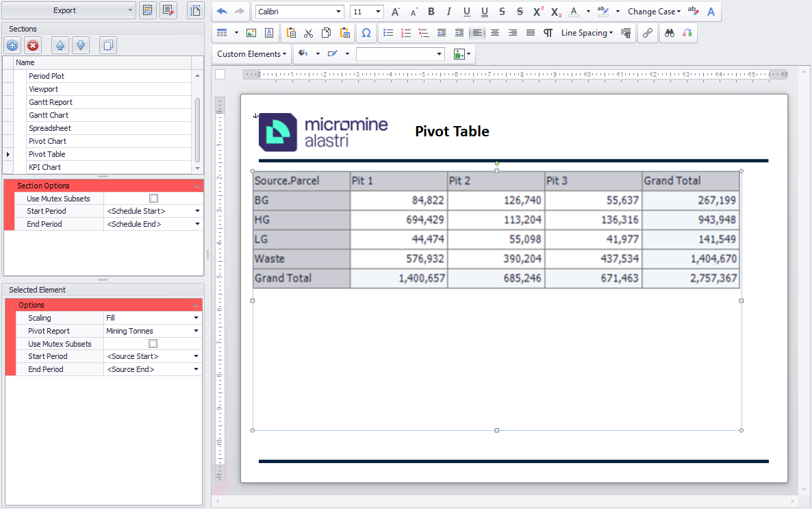Insert a hyperlink using the chain icon
The height and width of the screenshot is (509, 812).
coord(647,33)
